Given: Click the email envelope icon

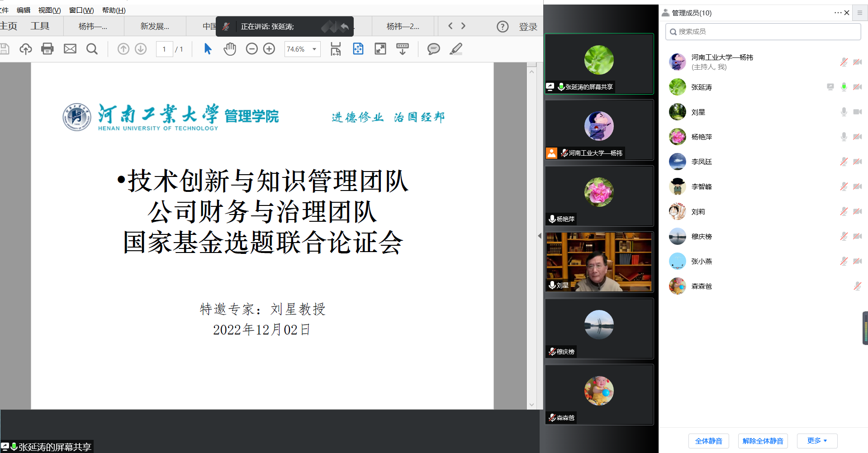Looking at the screenshot, I should pyautogui.click(x=70, y=49).
